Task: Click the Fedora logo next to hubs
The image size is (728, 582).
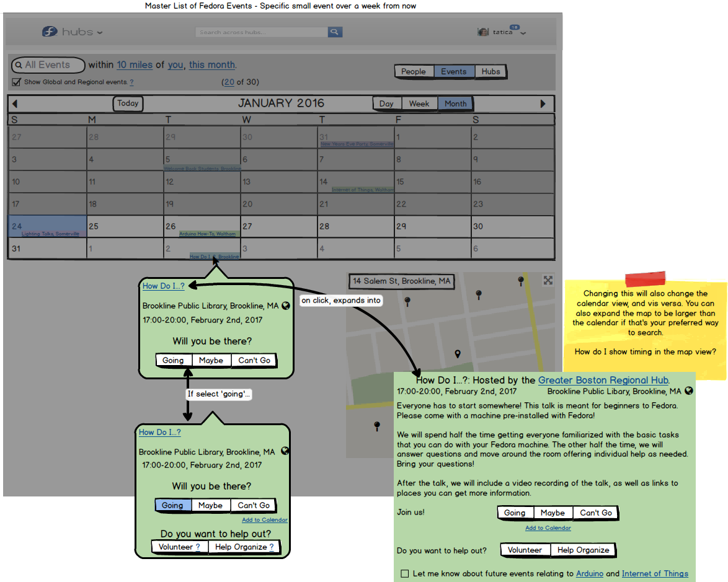Action: tap(50, 32)
